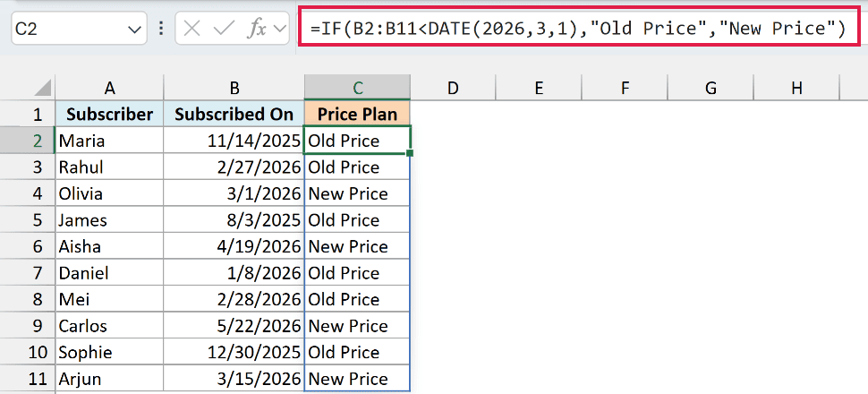Click the date cell 3/15/2026
The width and height of the screenshot is (868, 394).
tap(234, 379)
